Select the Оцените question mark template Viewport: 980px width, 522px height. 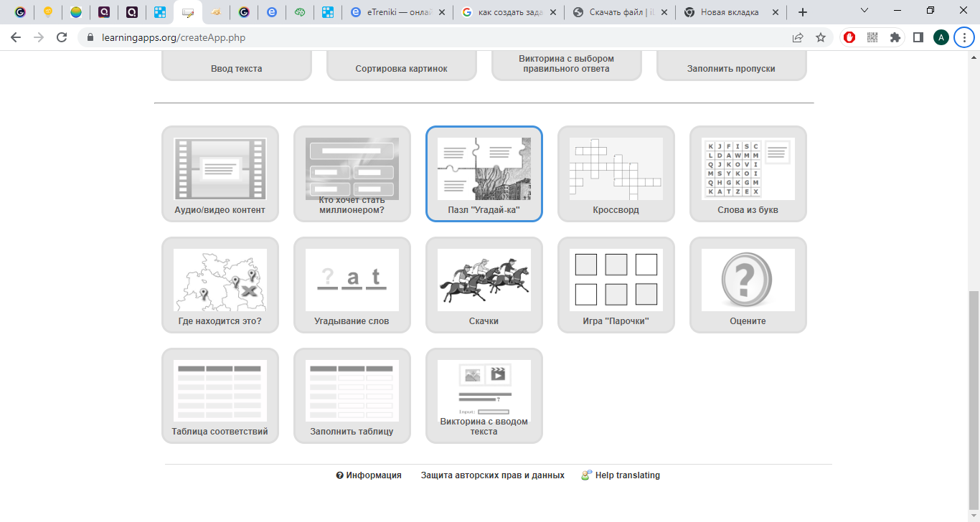click(748, 285)
